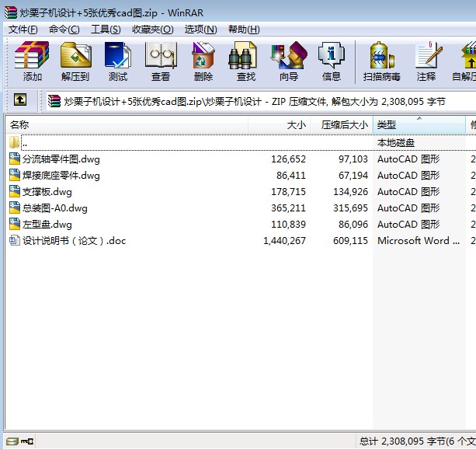This screenshot has height=450, width=476.
Task: Click size value 110,839
Action: click(x=288, y=225)
